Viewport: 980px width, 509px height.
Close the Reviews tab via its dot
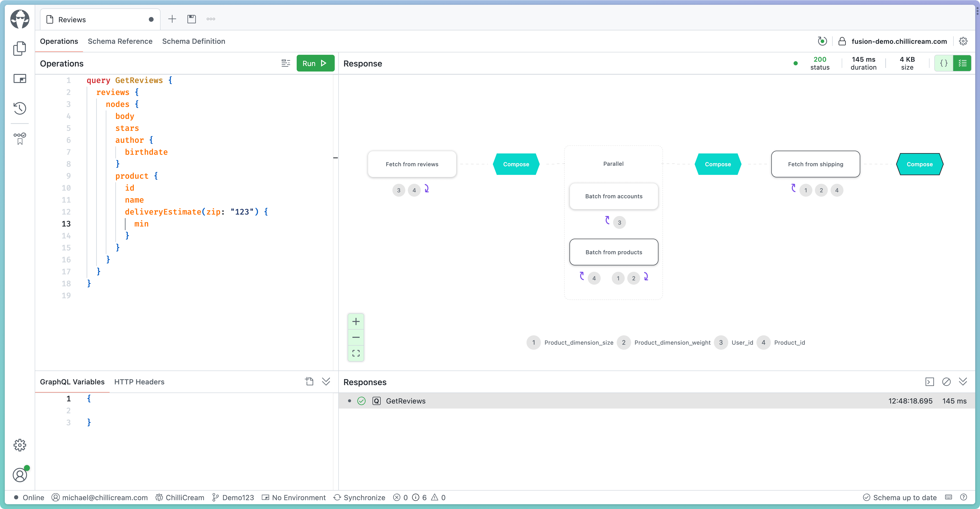pyautogui.click(x=151, y=19)
